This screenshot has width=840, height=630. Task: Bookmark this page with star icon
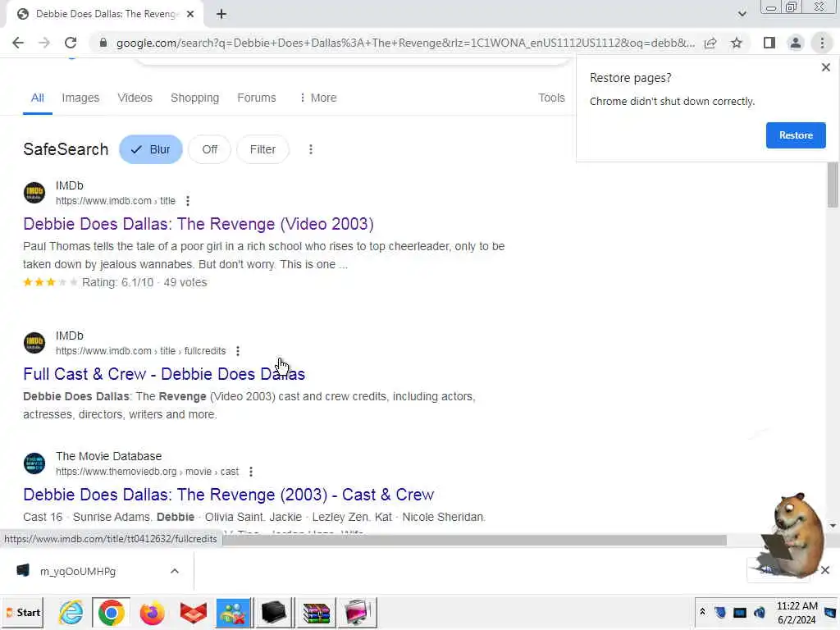click(737, 43)
